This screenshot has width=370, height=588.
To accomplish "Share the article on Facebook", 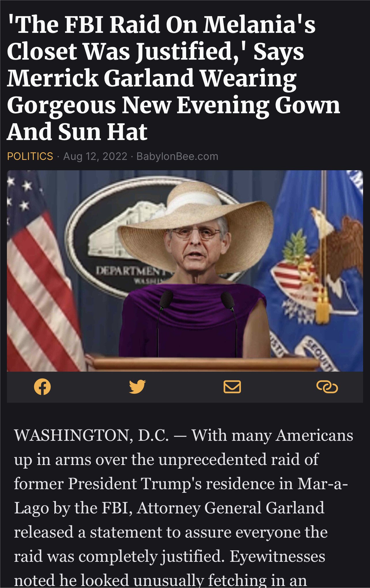I will click(x=42, y=387).
